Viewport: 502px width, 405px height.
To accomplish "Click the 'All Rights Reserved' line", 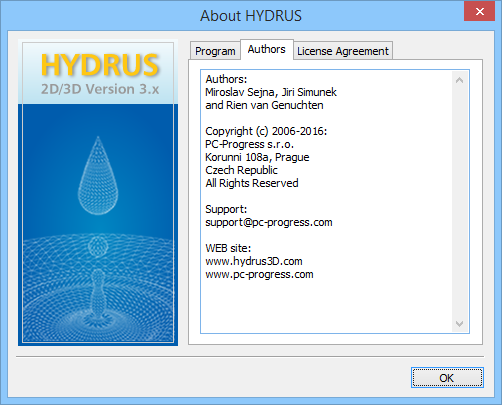I will (x=252, y=183).
